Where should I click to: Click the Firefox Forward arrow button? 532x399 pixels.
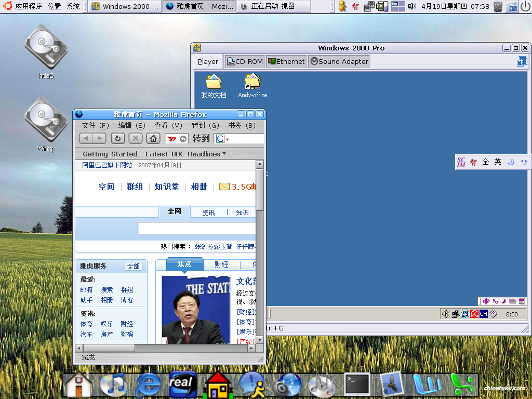click(99, 138)
